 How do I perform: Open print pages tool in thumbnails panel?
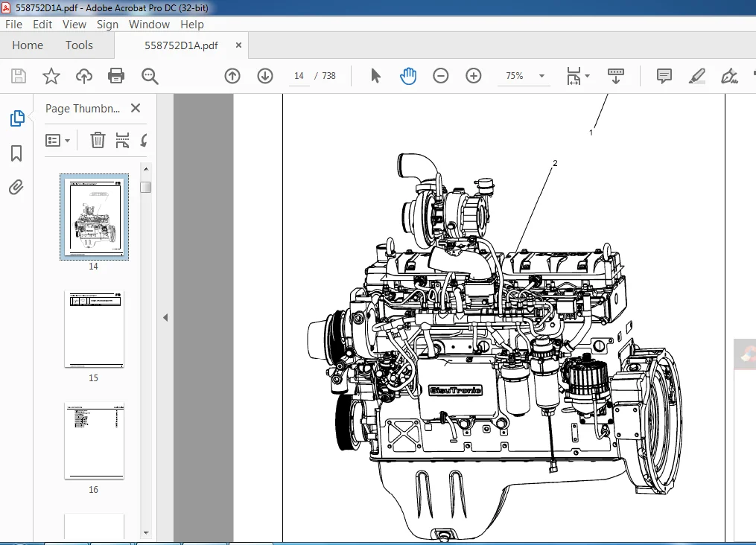coord(122,140)
